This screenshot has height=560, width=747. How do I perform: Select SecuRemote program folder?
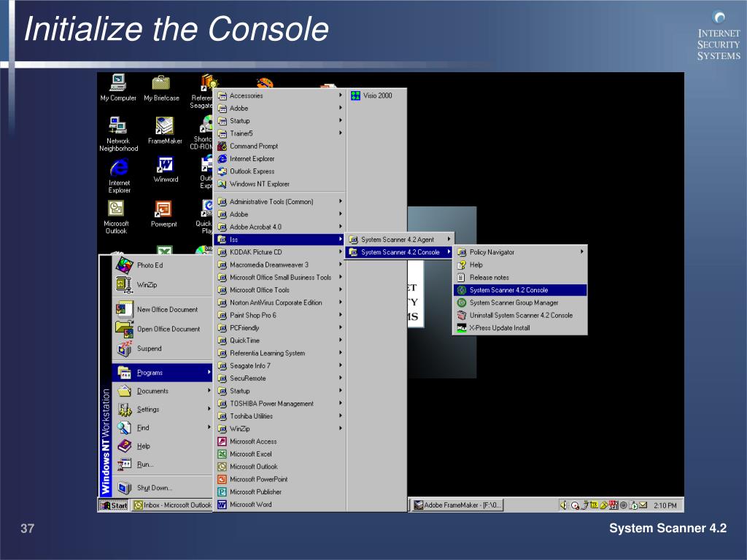(280, 378)
